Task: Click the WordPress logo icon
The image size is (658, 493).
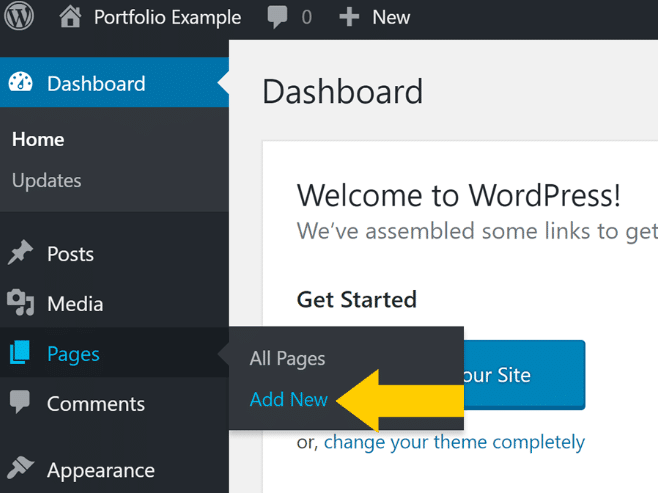Action: click(19, 17)
